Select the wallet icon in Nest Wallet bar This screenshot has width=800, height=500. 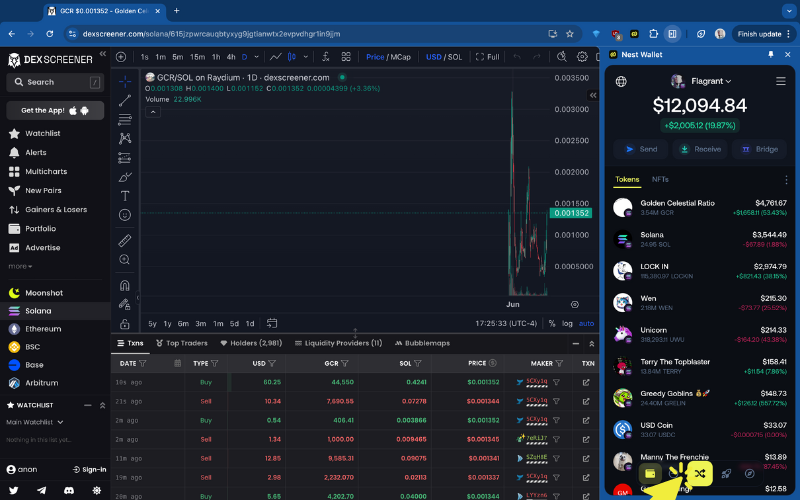650,473
